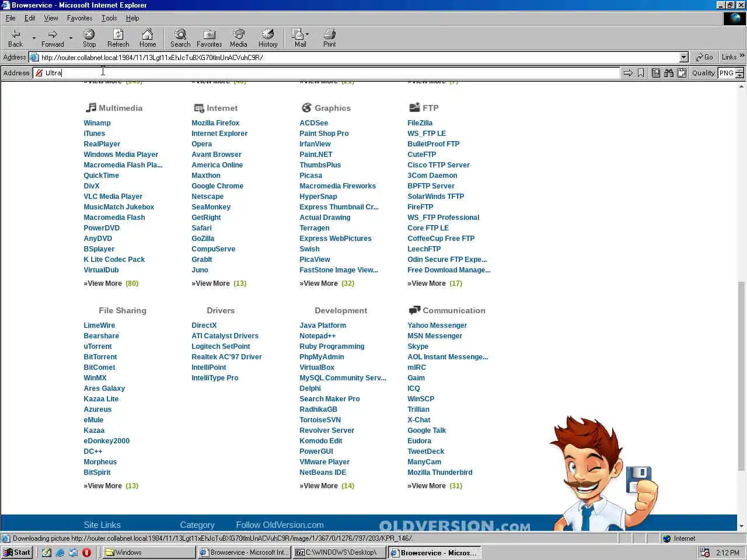
Task: Open the FileZilla link
Action: tap(420, 123)
